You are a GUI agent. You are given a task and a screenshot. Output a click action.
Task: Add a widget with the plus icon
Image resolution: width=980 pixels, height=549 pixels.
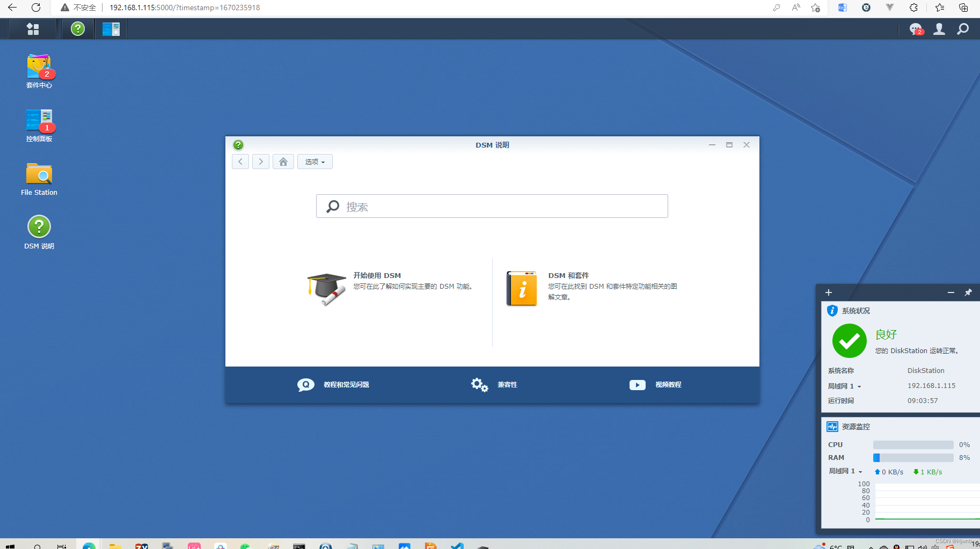tap(829, 292)
